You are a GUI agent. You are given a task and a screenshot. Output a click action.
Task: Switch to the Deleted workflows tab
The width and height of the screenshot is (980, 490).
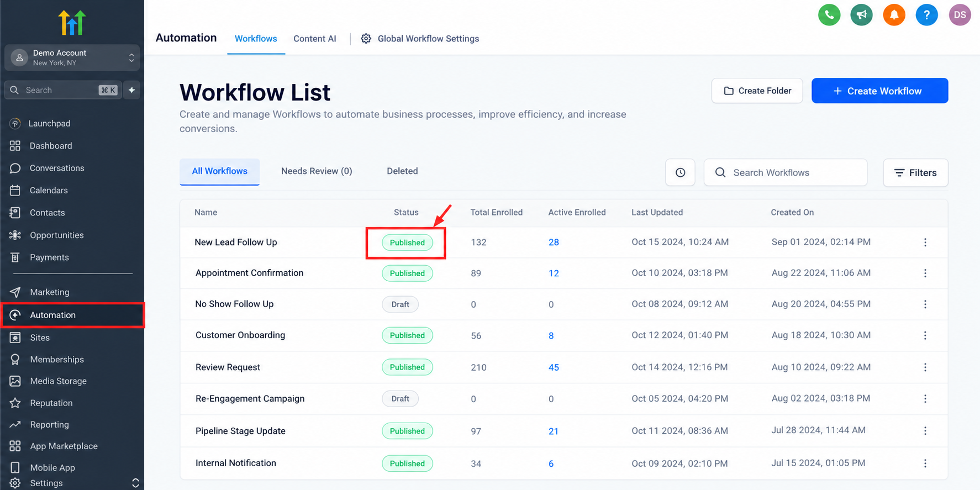click(x=402, y=171)
